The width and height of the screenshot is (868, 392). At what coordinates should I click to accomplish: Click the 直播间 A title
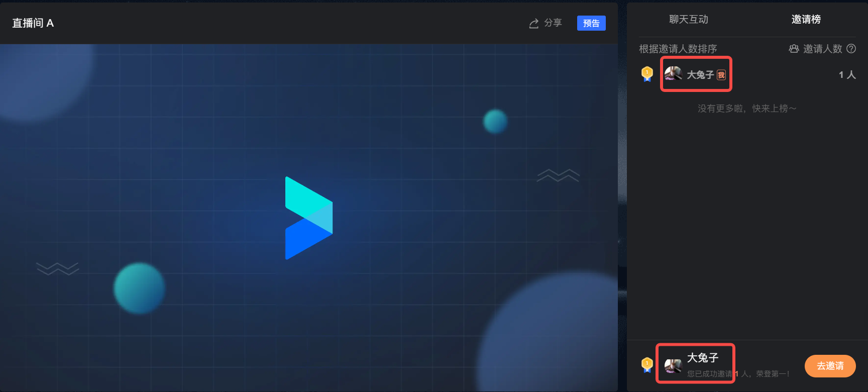(33, 23)
